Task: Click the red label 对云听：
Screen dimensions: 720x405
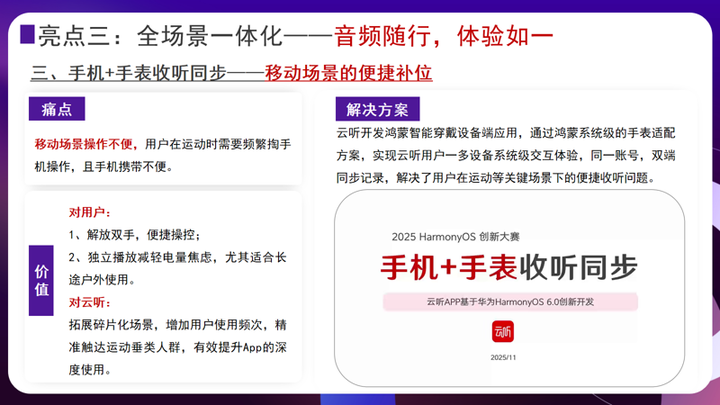Action: (x=90, y=302)
